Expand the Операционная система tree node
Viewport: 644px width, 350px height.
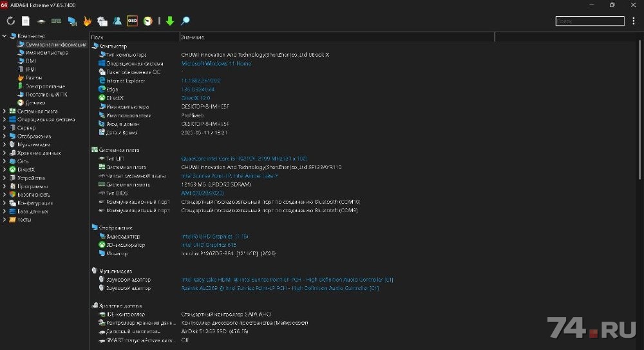(5, 119)
